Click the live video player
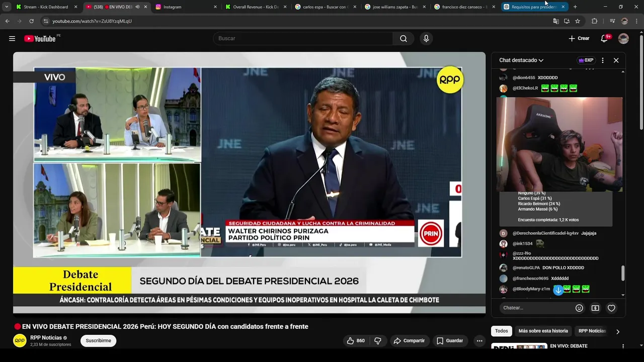The width and height of the screenshot is (644, 362). (x=249, y=183)
